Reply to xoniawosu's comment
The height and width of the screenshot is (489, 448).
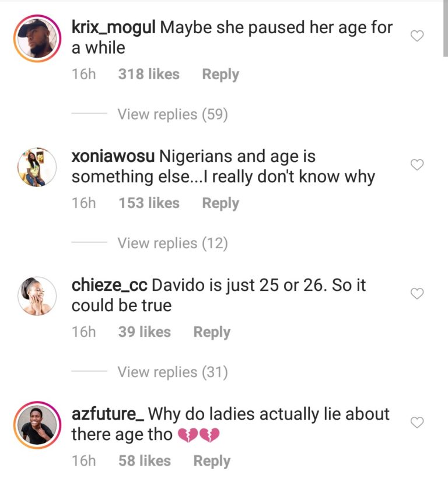220,203
